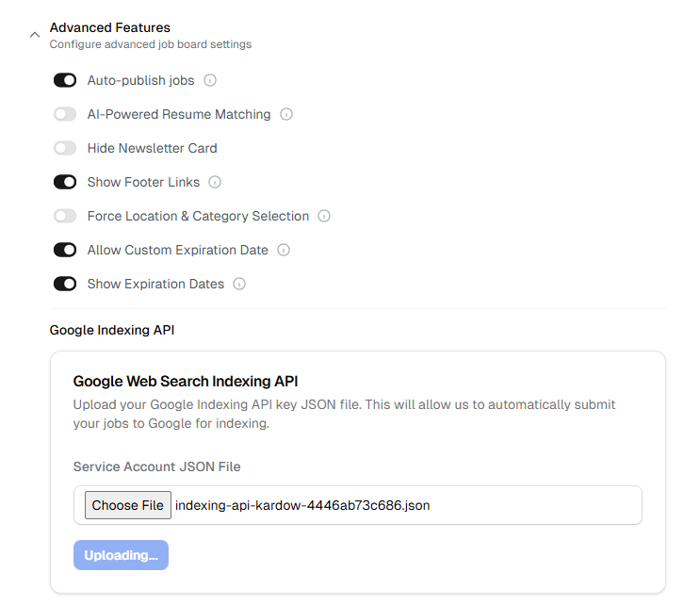Turn off the Allow Custom Expiration Date toggle
700x605 pixels.
pos(65,250)
